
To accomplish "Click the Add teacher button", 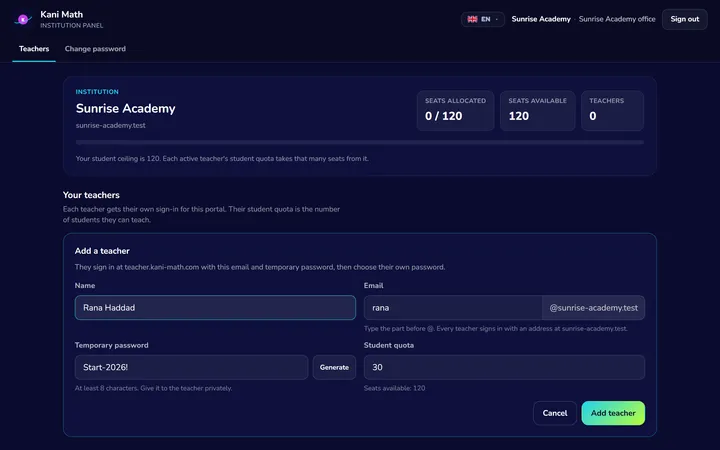I will tap(613, 413).
